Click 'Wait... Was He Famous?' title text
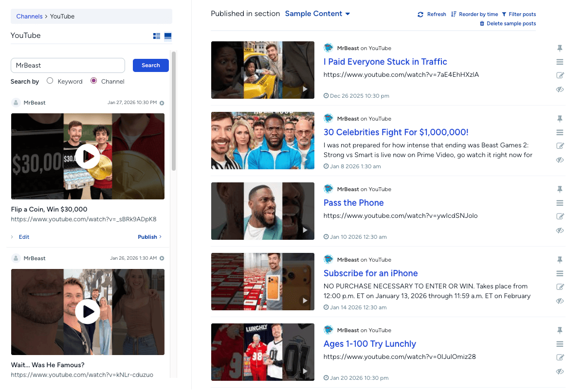Viewport: 584px width, 392px height. click(x=48, y=365)
